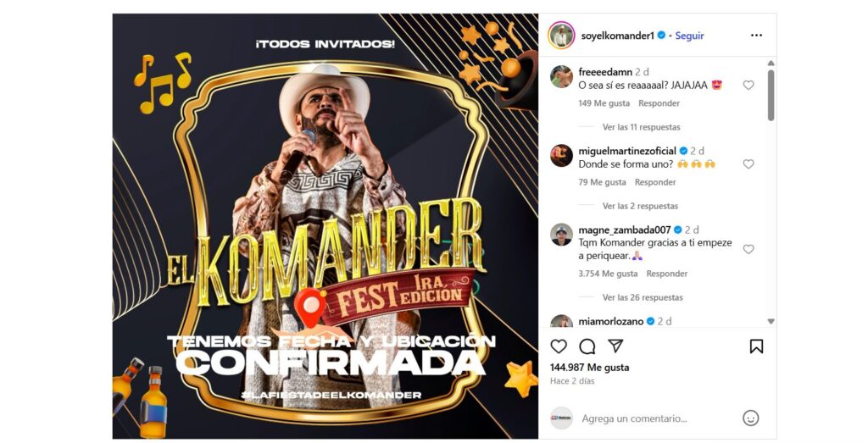This screenshot has height=443, width=868.
Task: Like the post with the heart icon
Action: (x=559, y=346)
